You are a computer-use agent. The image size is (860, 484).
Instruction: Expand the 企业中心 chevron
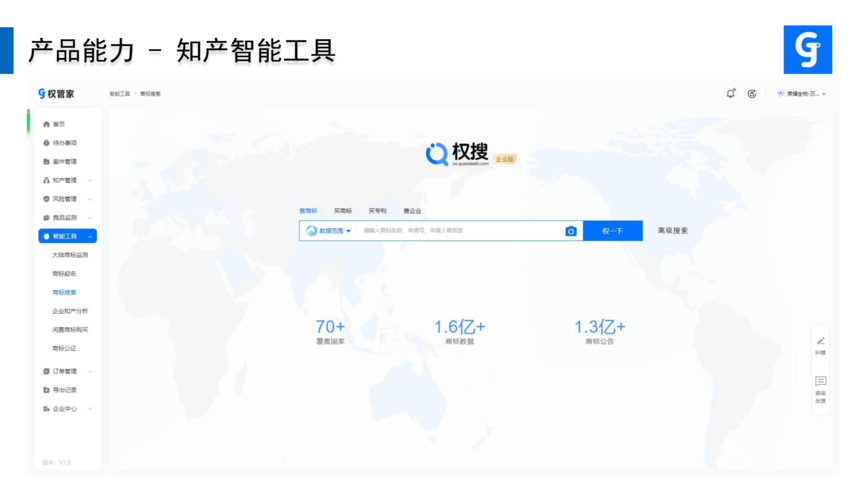pyautogui.click(x=90, y=408)
